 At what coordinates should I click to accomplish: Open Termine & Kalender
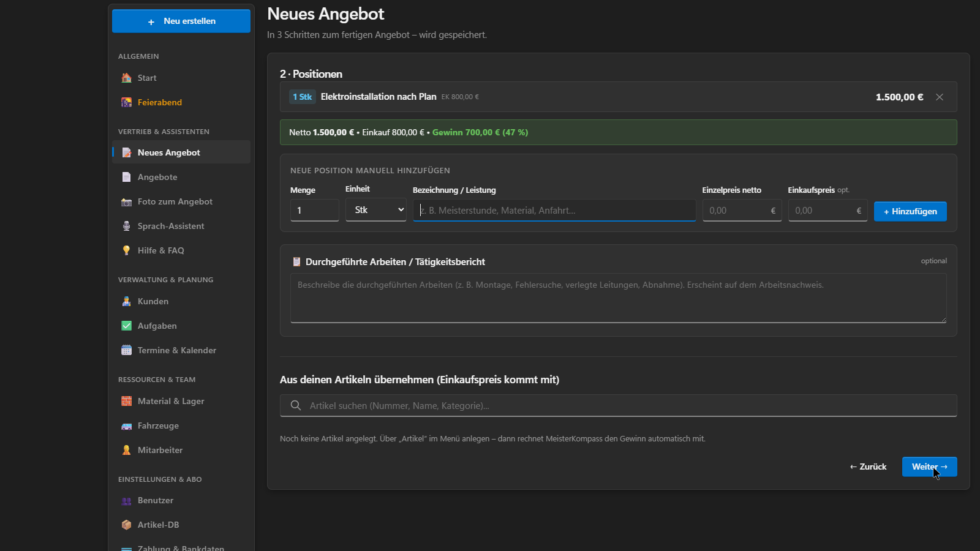(181, 350)
